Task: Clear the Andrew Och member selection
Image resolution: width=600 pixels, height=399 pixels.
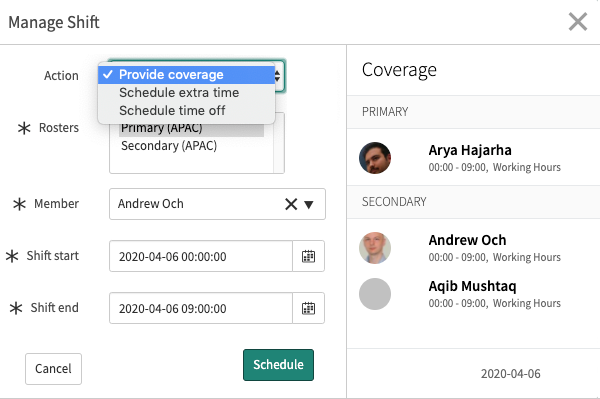Action: tap(291, 204)
